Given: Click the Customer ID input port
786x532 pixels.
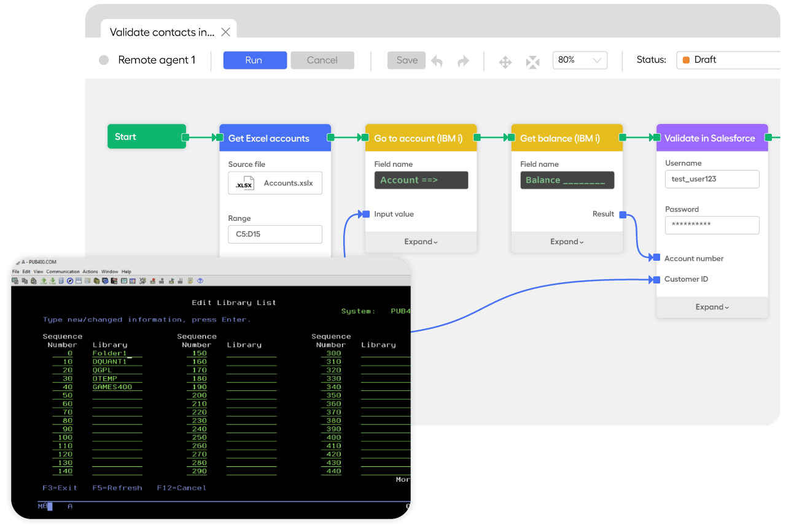Looking at the screenshot, I should coord(657,279).
